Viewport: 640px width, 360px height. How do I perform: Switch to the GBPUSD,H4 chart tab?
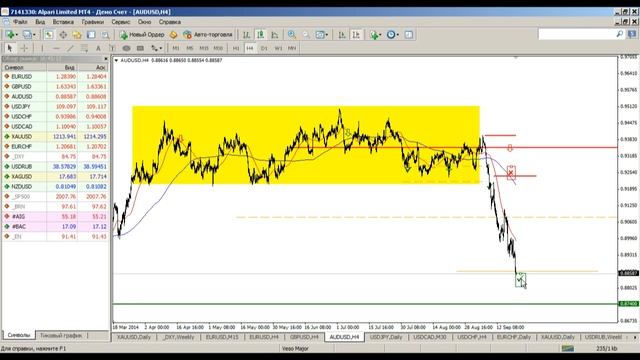(x=304, y=337)
